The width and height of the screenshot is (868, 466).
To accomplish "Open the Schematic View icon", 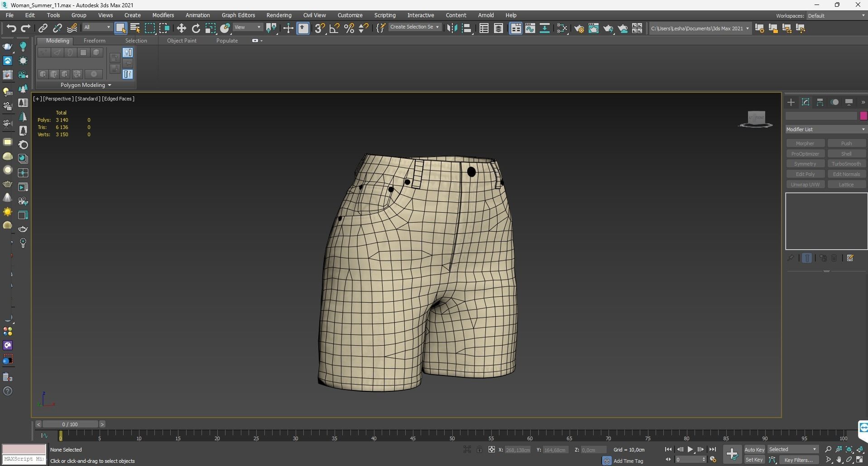I will 545,29.
